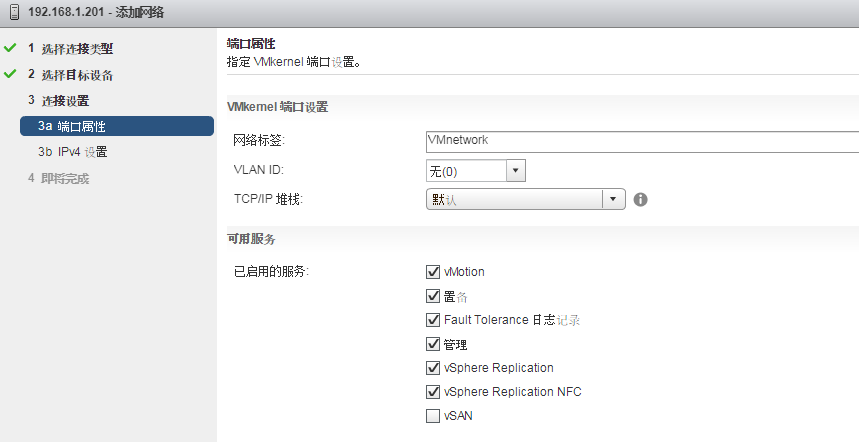Click the TCP/IP stack info icon

pos(641,199)
